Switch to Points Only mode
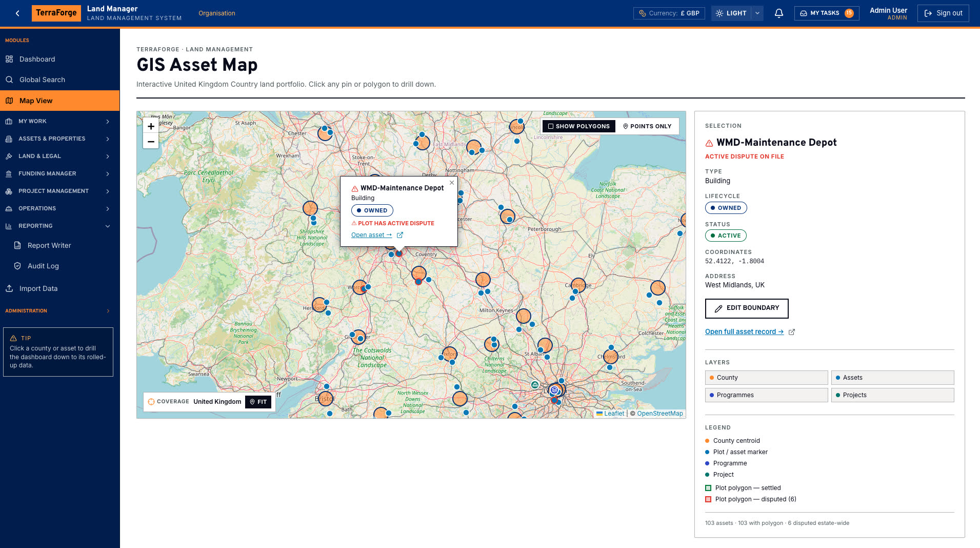 click(x=647, y=126)
